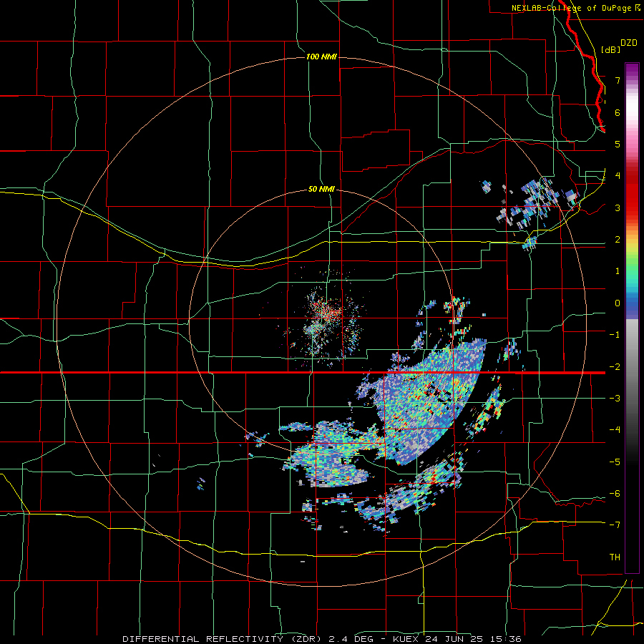Select the 100 NMI range ring label

(x=321, y=57)
